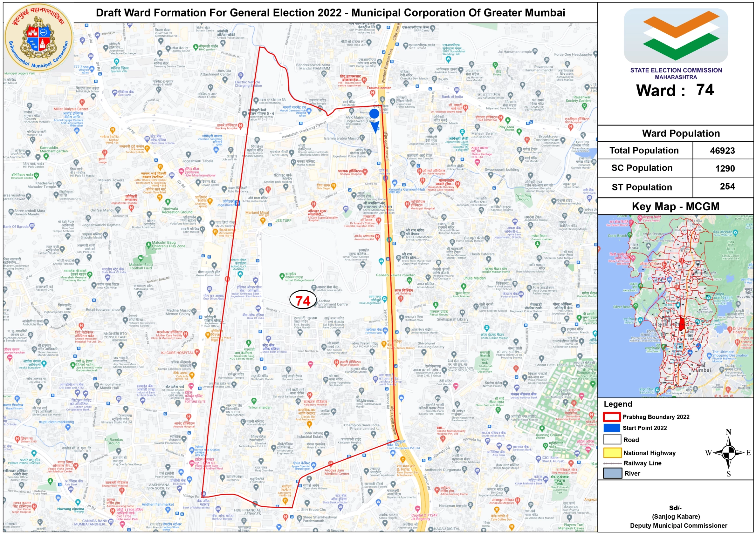Click the Total Population value 46923
Viewport: 756px width, 534px height.
tap(722, 151)
